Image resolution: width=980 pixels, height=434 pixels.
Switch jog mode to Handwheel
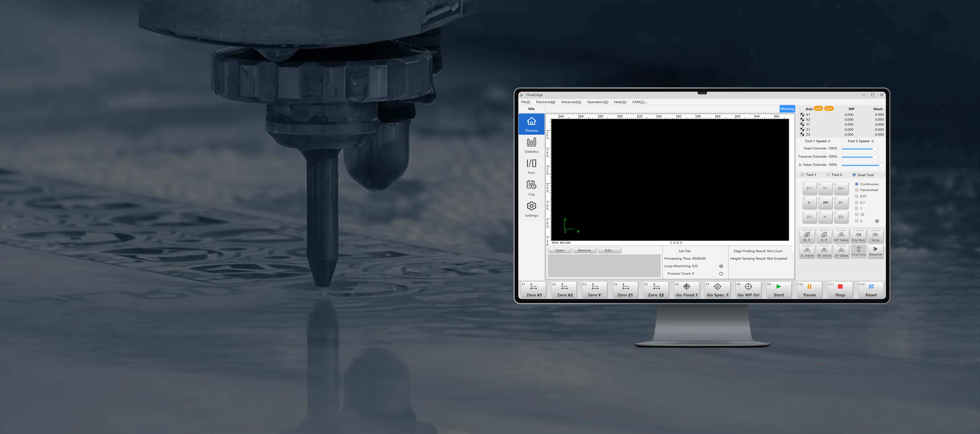pos(856,190)
